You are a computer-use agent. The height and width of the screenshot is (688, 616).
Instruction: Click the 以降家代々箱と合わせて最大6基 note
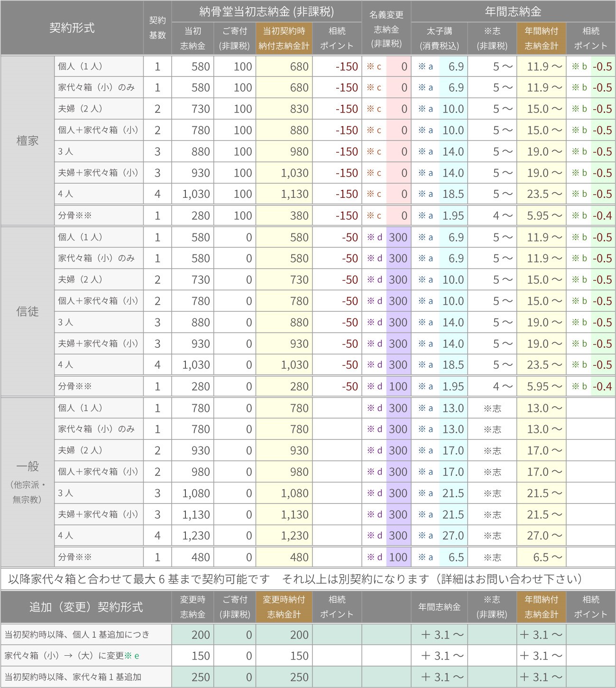(308, 579)
